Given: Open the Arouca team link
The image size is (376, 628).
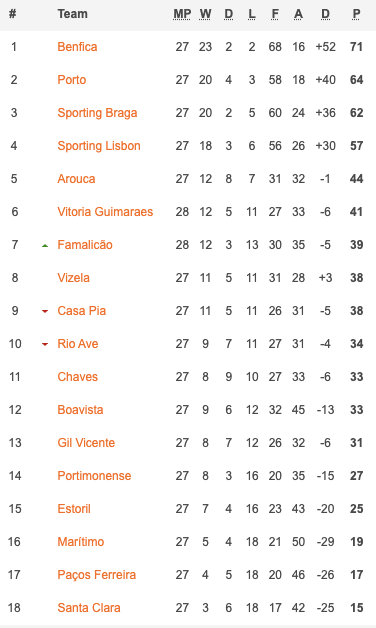Looking at the screenshot, I should pos(76,179).
